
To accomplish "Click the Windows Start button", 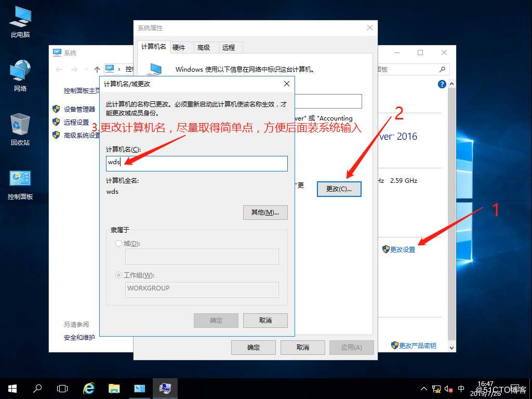I will [x=12, y=389].
